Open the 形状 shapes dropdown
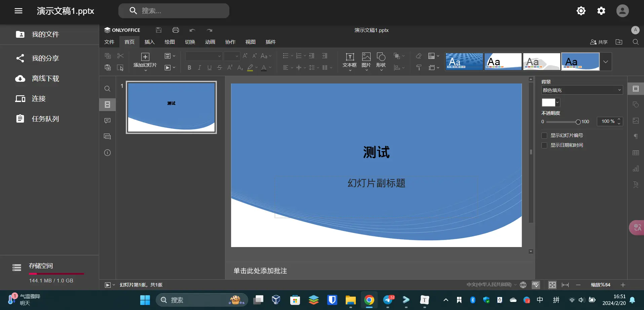Image resolution: width=644 pixels, height=310 pixels. pos(381,61)
